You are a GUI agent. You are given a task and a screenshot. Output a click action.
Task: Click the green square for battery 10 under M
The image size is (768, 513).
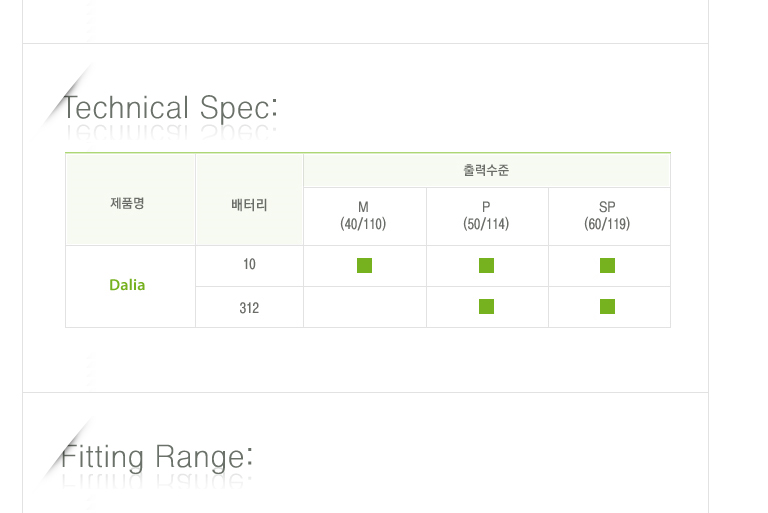point(364,265)
